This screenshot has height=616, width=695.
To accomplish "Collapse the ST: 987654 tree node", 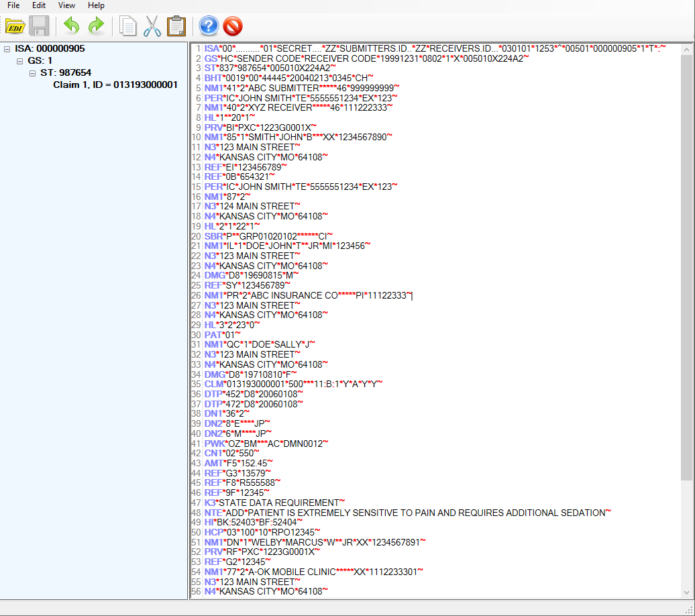I will 32,73.
